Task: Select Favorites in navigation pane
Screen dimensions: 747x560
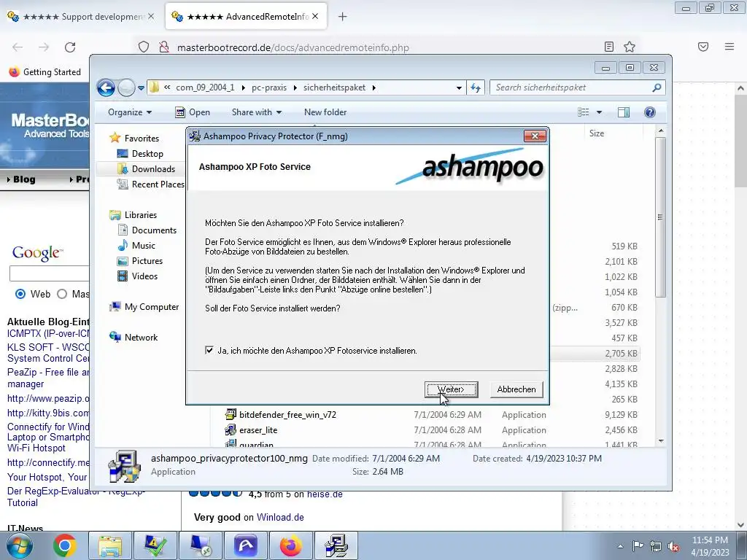Action: [x=142, y=138]
